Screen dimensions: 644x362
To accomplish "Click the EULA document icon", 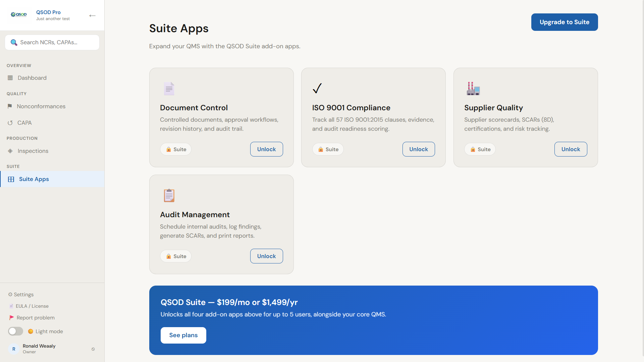I will pos(11,306).
